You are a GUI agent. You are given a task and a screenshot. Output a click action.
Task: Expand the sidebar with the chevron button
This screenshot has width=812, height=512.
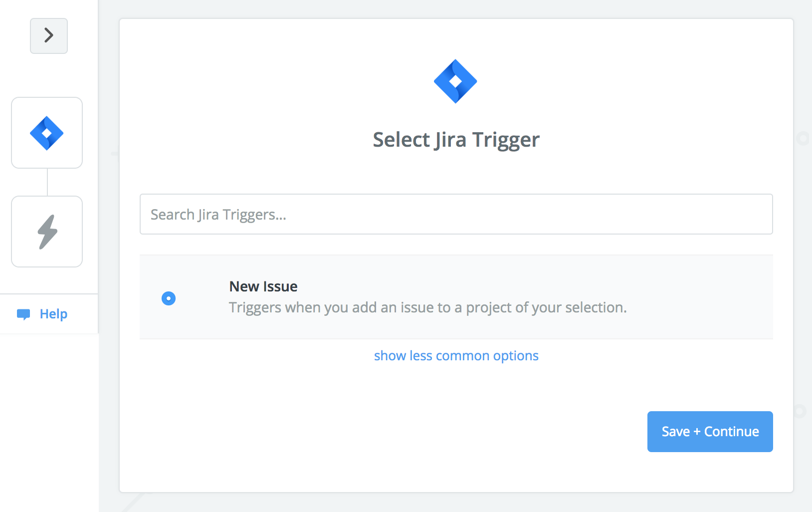pyautogui.click(x=49, y=36)
